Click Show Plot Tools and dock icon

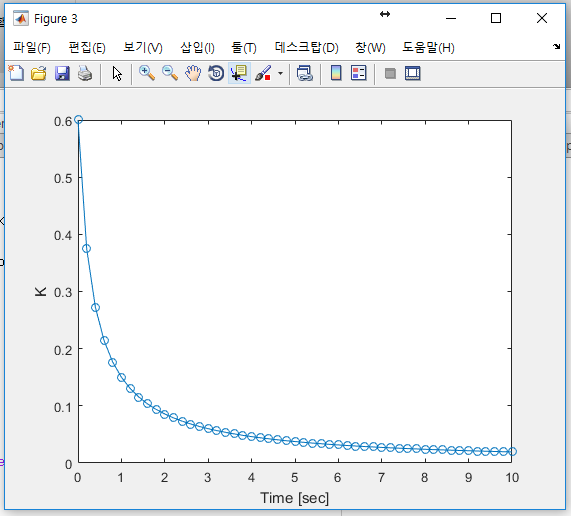[413, 73]
